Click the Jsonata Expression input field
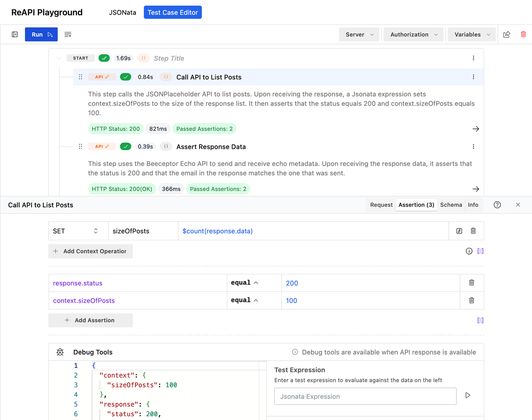This screenshot has height=420, width=532. pos(365,396)
